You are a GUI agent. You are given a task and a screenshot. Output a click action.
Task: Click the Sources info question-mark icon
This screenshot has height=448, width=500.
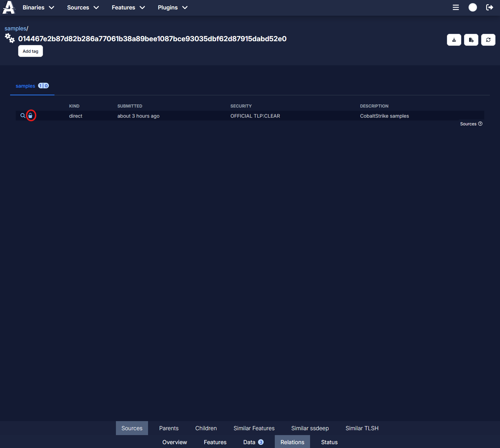[480, 124]
